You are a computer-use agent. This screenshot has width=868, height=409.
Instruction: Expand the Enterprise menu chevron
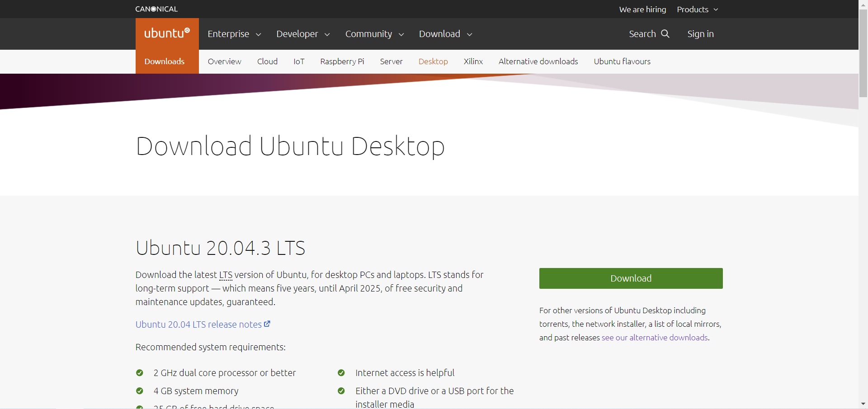pos(259,34)
